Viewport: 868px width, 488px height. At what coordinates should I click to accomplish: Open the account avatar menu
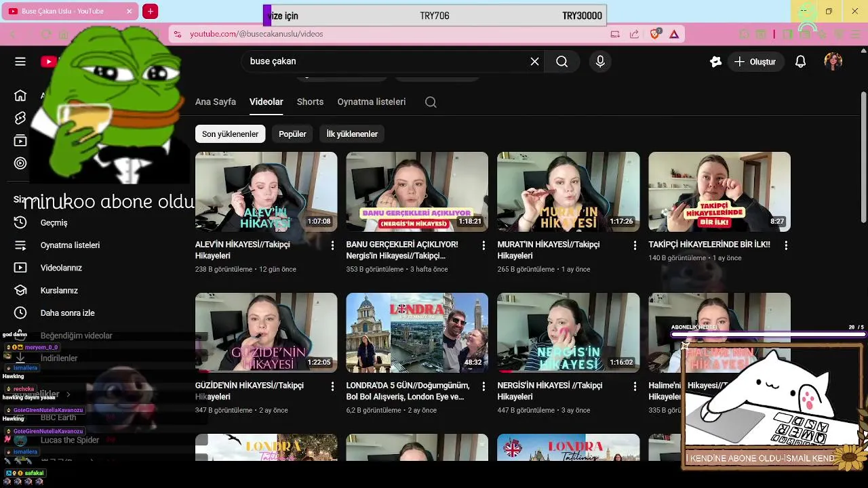[833, 62]
